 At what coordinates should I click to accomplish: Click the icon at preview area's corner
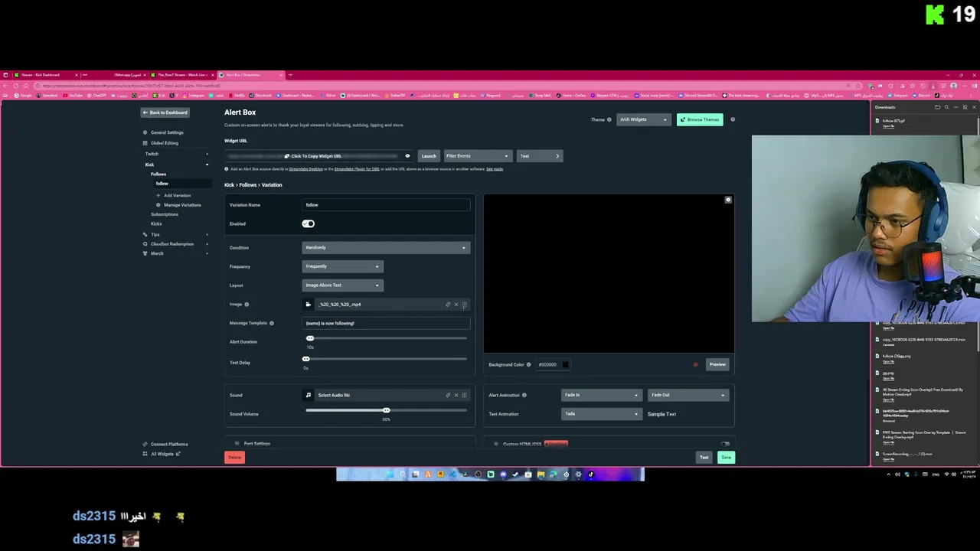click(x=728, y=200)
